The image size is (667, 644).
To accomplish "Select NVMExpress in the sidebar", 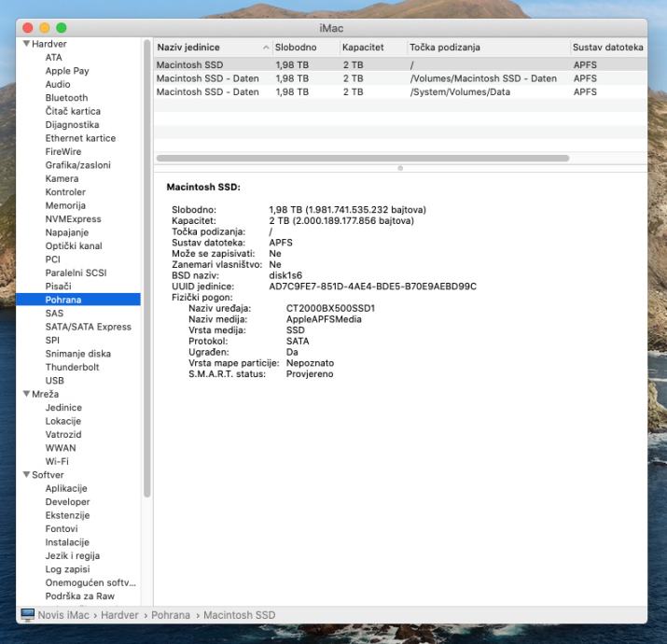I will [x=73, y=219].
